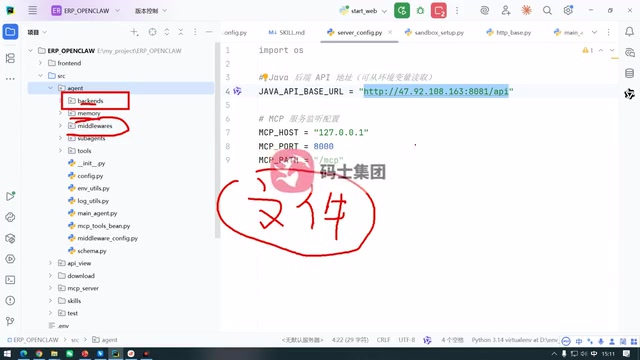Open more run actions menu
This screenshot has width=640, height=360.
point(457,11)
